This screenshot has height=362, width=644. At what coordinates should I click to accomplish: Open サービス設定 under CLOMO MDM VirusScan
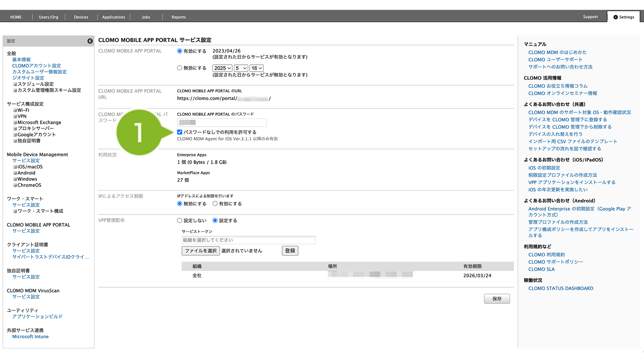pyautogui.click(x=26, y=297)
